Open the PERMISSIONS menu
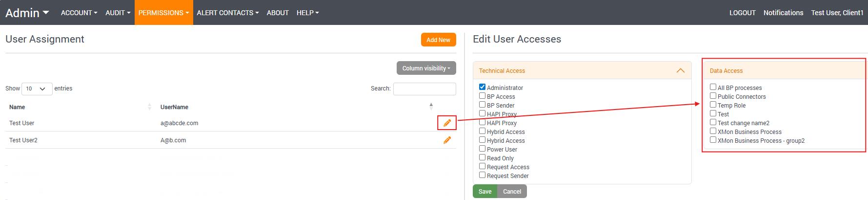Viewport: 868px width, 200px height. (163, 13)
